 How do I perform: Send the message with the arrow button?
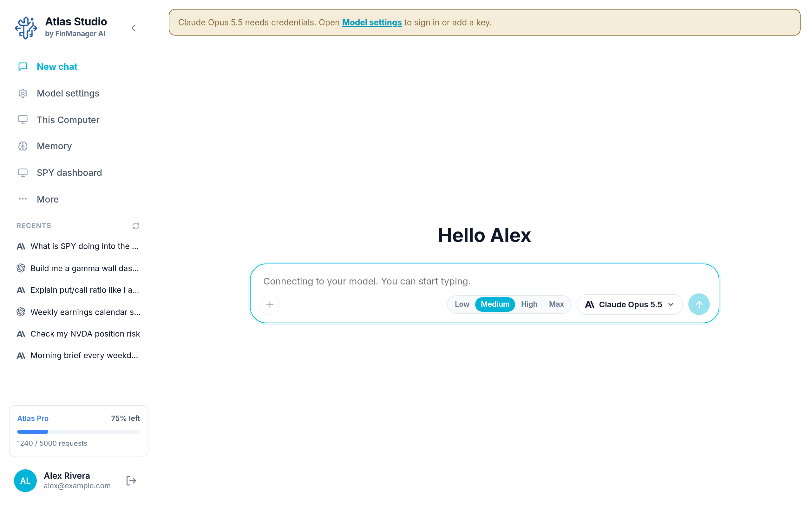699,304
